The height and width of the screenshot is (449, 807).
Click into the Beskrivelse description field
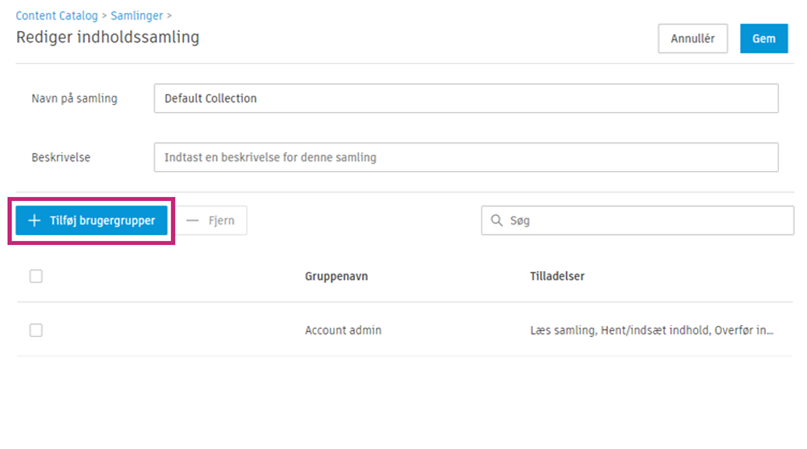coord(466,158)
